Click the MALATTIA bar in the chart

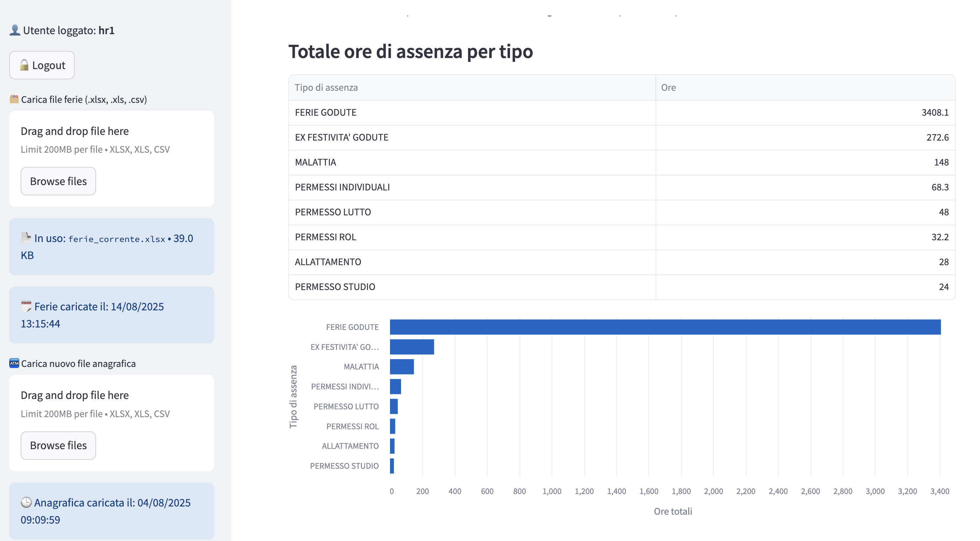coord(402,367)
